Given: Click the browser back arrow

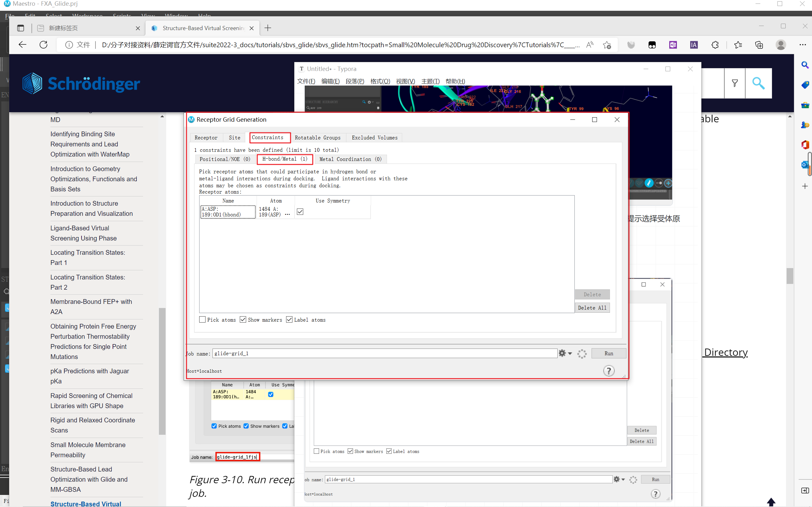Looking at the screenshot, I should [23, 45].
